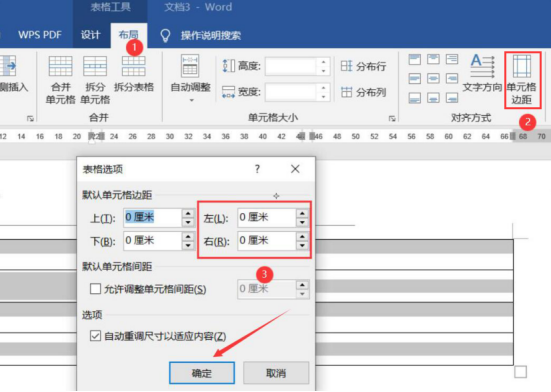Select Align Bottom Right icon

[452, 97]
